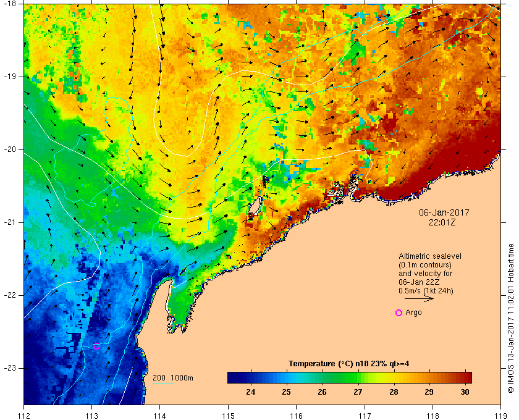The height and width of the screenshot is (420, 519).
Task: Click the Argo circle symbol in the legend
Action: [x=399, y=313]
